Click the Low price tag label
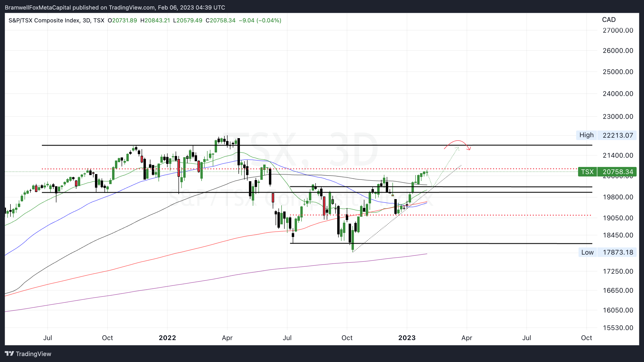This screenshot has width=644, height=362. [588, 252]
